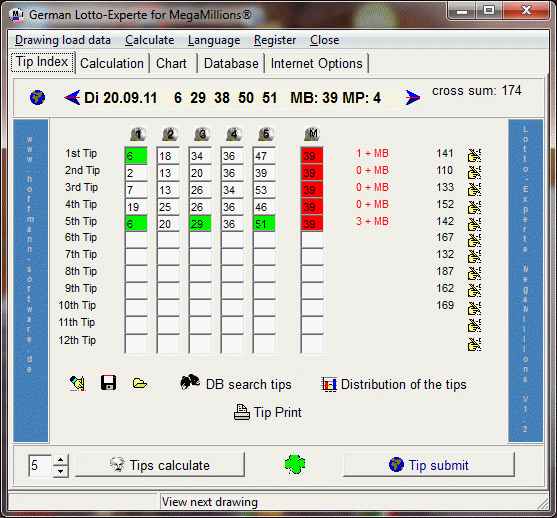Click the 2nd Tip field showing 20

click(200, 173)
